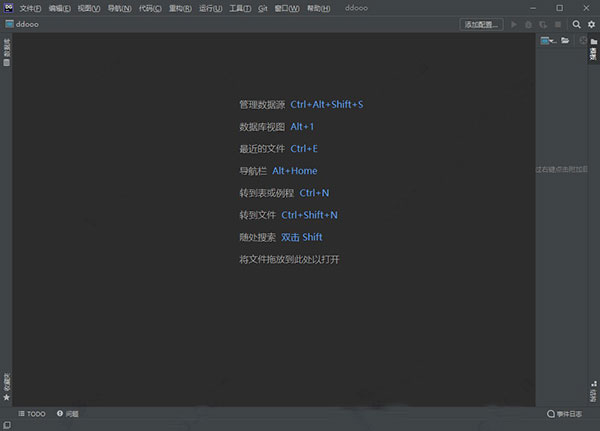Viewport: 600px width, 431px height.
Task: Open the 问题 Problems tool window
Action: (x=68, y=414)
